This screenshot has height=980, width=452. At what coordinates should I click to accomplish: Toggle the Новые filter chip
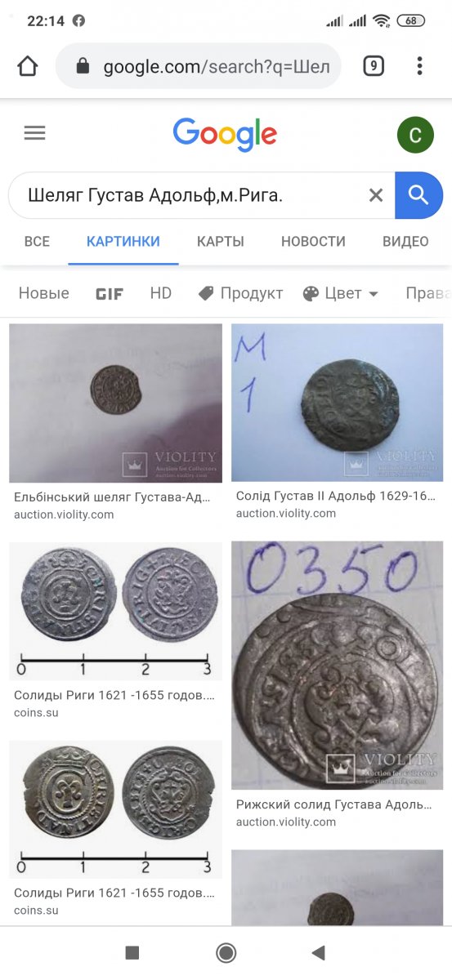[x=44, y=293]
